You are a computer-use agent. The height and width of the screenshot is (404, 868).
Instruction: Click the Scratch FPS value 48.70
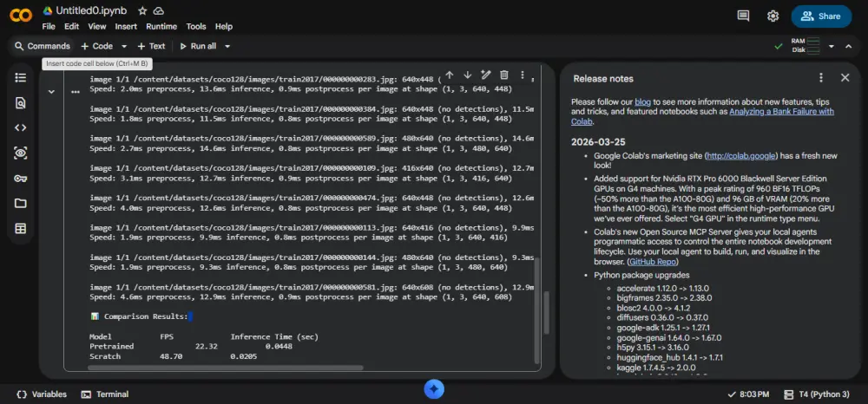(171, 356)
